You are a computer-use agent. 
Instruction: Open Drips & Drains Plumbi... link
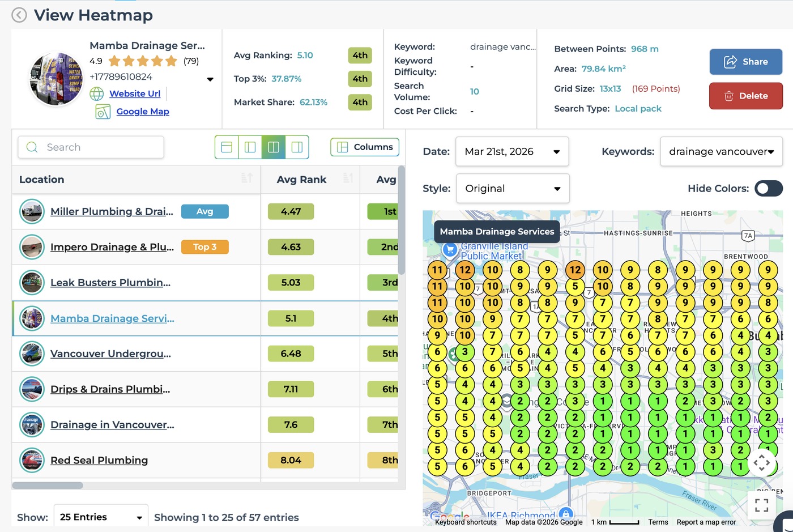pyautogui.click(x=110, y=389)
